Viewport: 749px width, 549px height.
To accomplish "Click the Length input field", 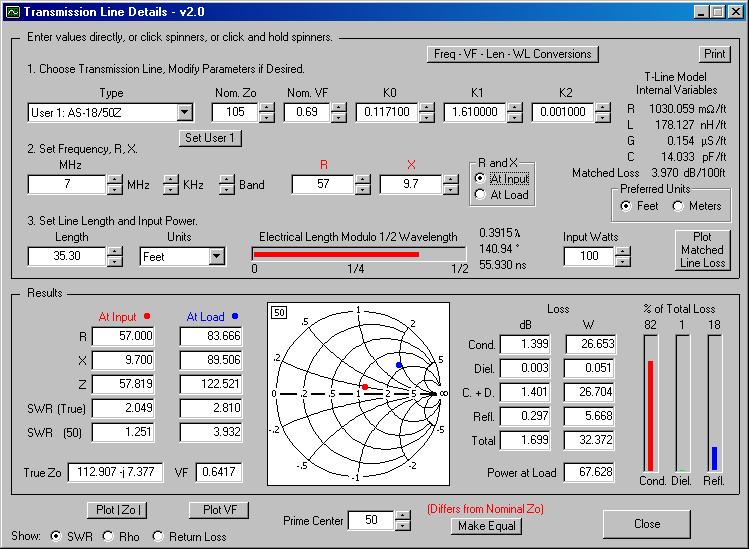I will click(x=68, y=257).
